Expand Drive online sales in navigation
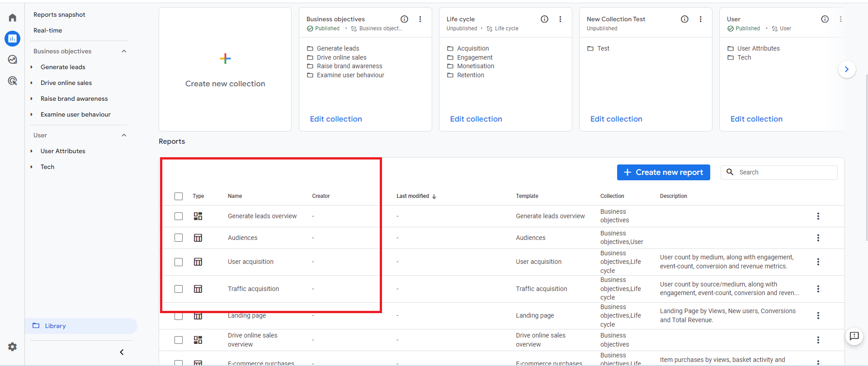Viewport: 868px width, 366px height. click(32, 83)
